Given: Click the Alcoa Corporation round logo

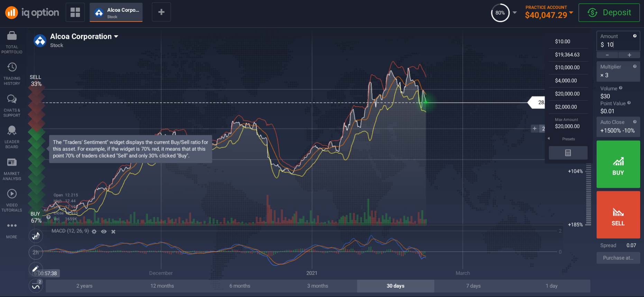Looking at the screenshot, I should 40,40.
